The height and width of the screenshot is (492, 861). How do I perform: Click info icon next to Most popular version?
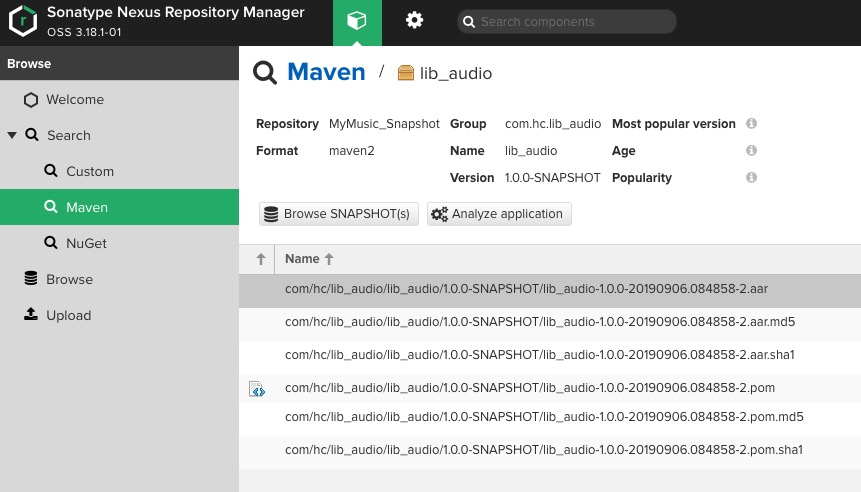[751, 124]
